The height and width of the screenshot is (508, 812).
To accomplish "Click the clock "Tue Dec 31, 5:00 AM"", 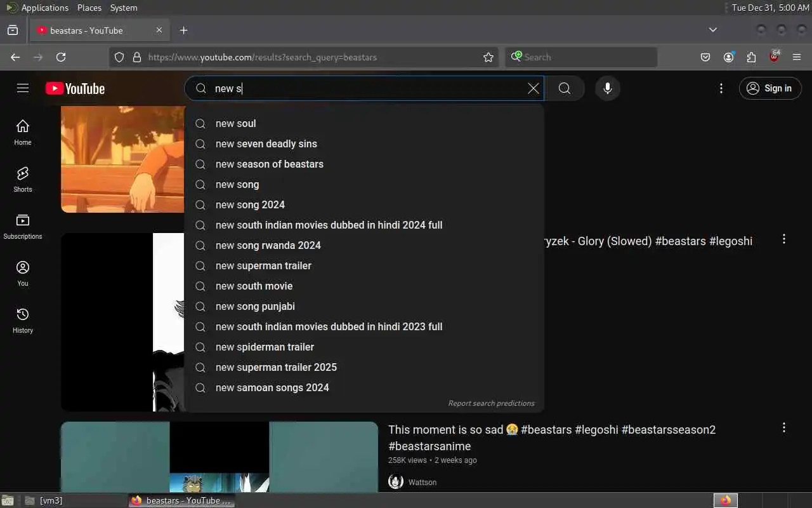I will (770, 8).
